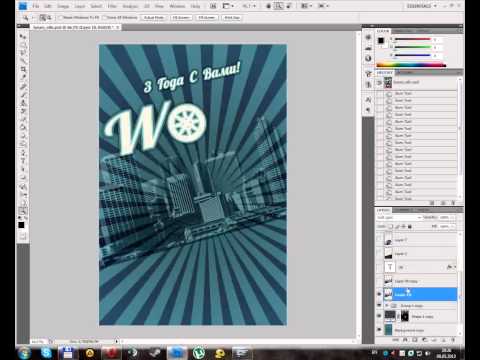Click the delete layer trash icon
Viewport: 480px width, 360px height.
[x=453, y=340]
